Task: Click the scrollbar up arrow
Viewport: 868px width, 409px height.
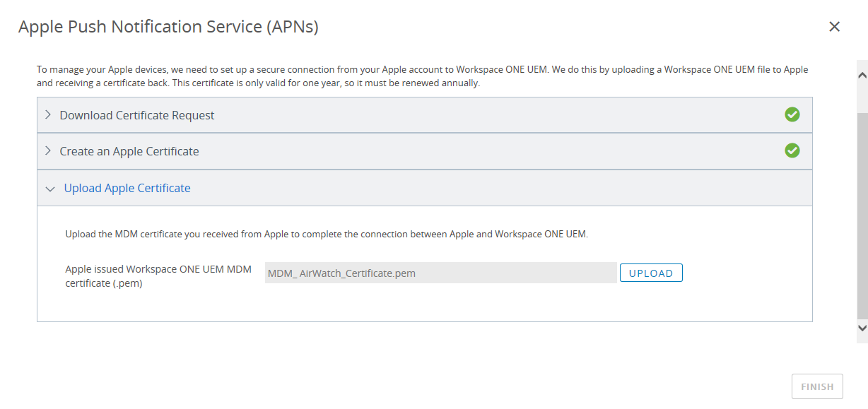Action: point(862,74)
